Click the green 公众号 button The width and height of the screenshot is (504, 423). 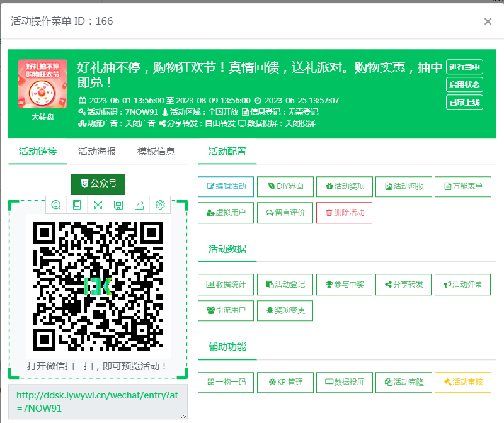(x=98, y=184)
